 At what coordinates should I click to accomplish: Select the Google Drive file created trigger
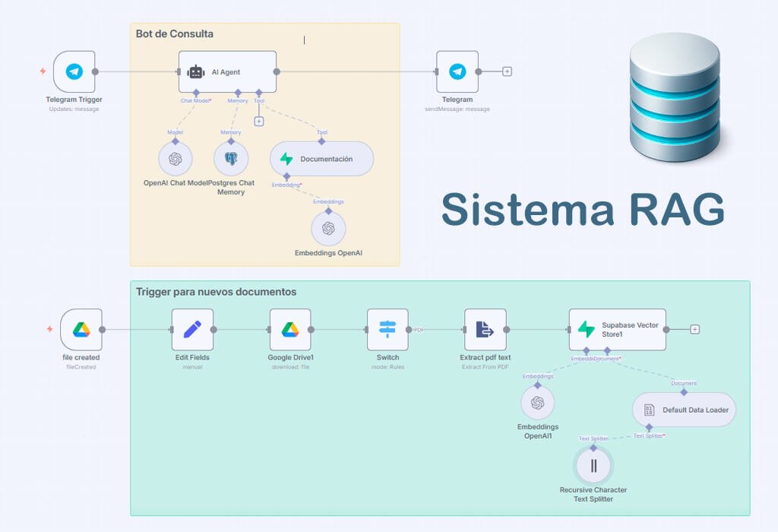coord(81,330)
